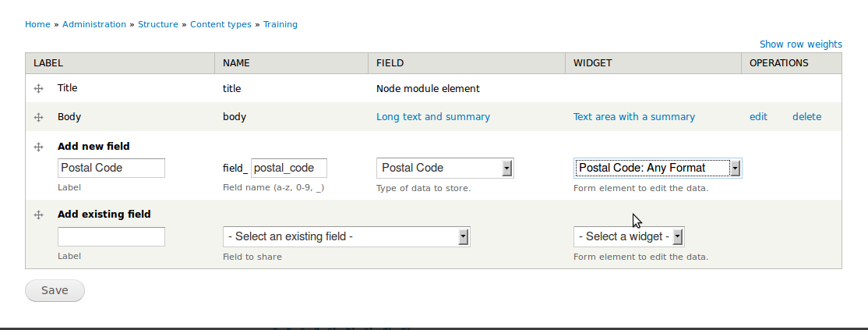This screenshot has width=868, height=330.
Task: Open the Long text and summary link
Action: [433, 117]
